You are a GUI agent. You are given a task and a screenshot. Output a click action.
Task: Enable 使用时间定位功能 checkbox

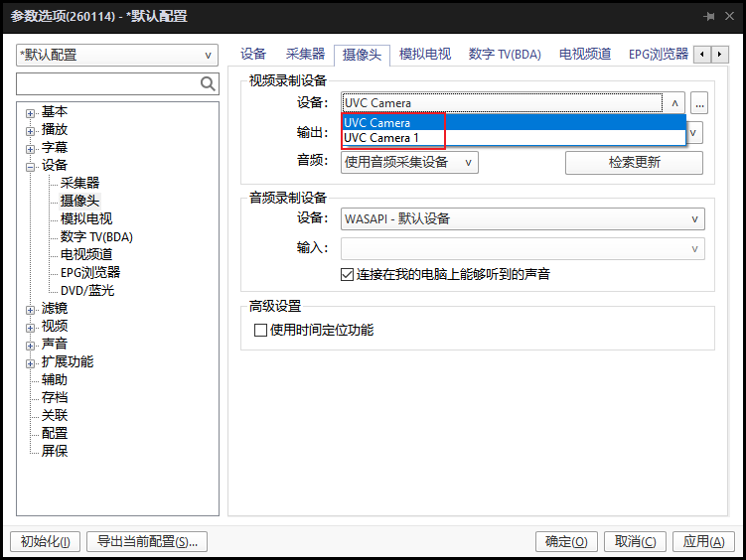pos(262,330)
